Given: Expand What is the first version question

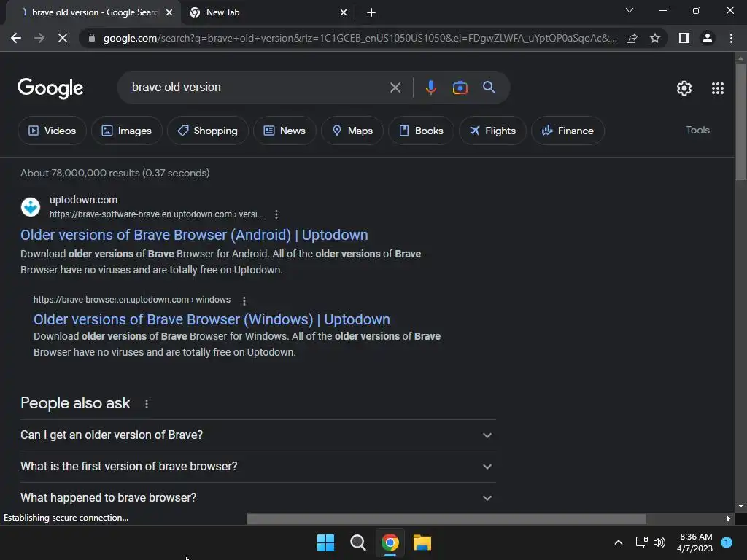Looking at the screenshot, I should (x=258, y=467).
